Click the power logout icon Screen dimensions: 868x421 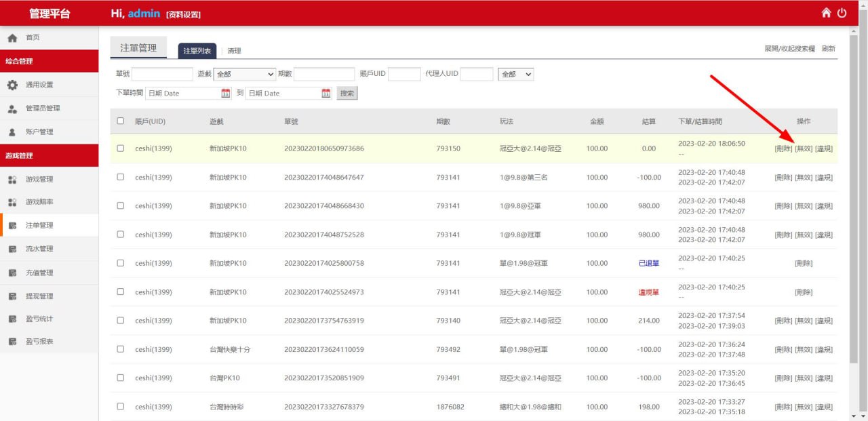842,13
